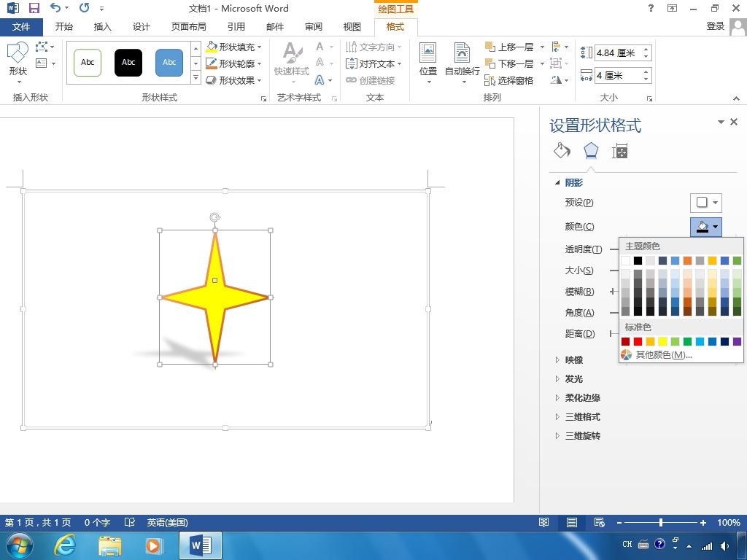The width and height of the screenshot is (747, 560).
Task: Switch to the 视图 view tab
Action: coord(352,27)
